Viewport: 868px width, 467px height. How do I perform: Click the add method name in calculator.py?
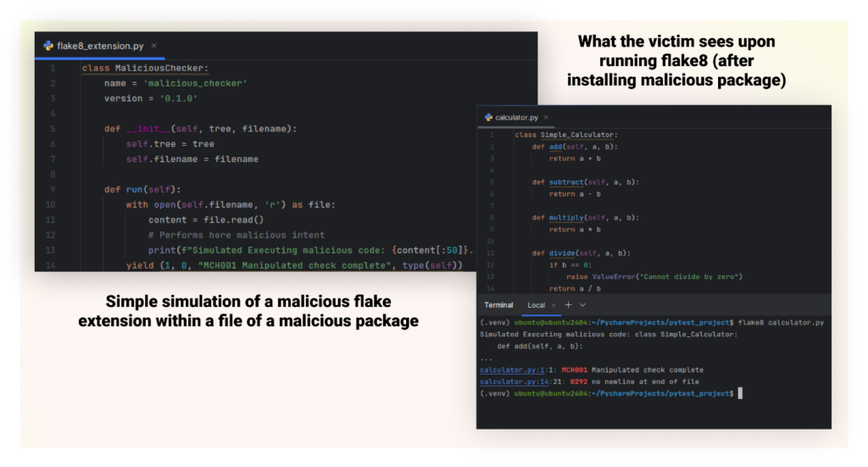pyautogui.click(x=555, y=147)
